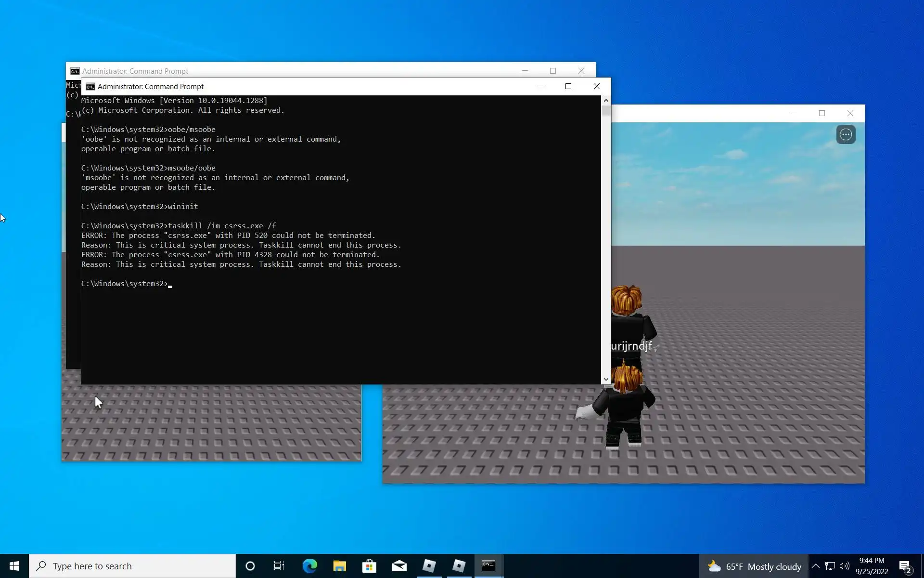Screen dimensions: 924x578
Task: Open the weather widget showing 65°F
Action: [x=754, y=566]
